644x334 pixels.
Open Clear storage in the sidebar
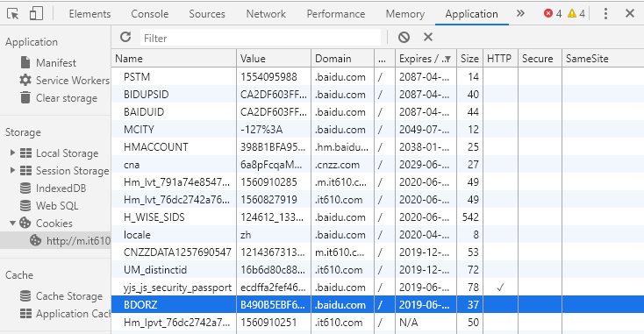pyautogui.click(x=67, y=98)
